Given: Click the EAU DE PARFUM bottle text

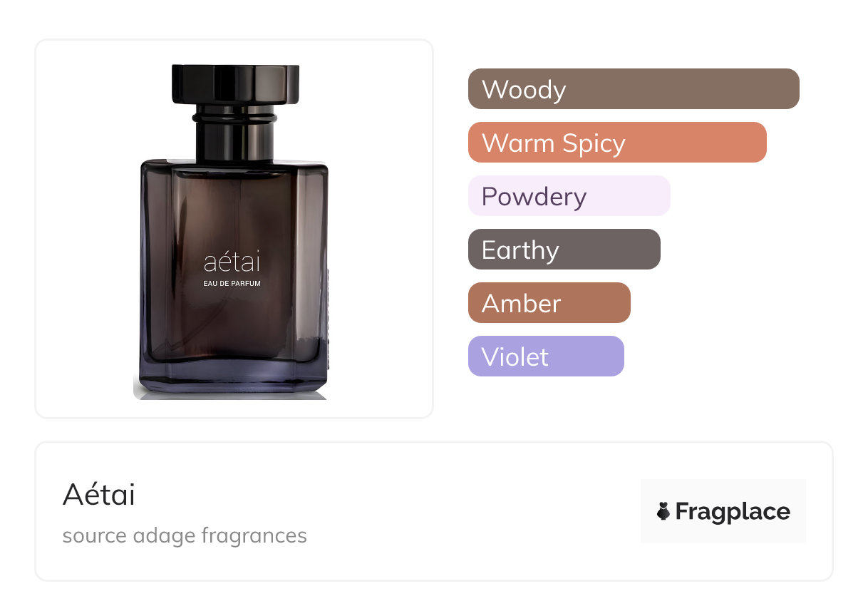Looking at the screenshot, I should coord(232,284).
